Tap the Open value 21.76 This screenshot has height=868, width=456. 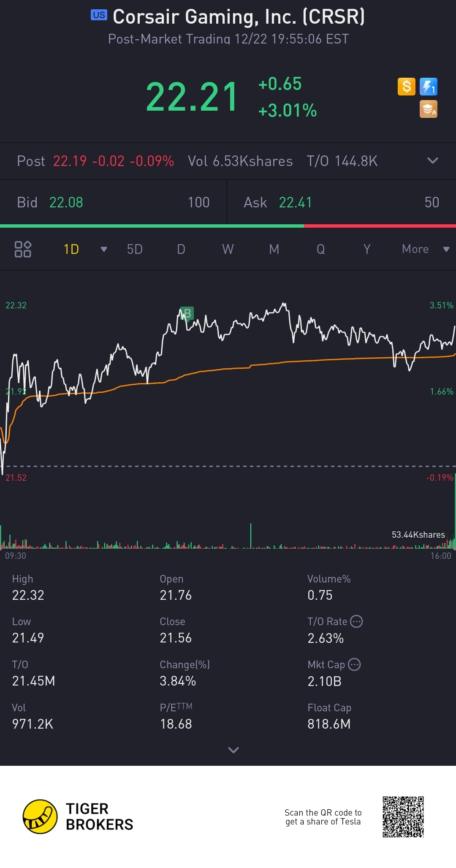(176, 595)
